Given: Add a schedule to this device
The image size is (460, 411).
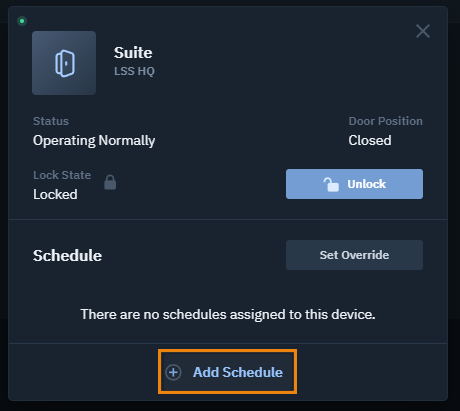Looking at the screenshot, I should (227, 372).
